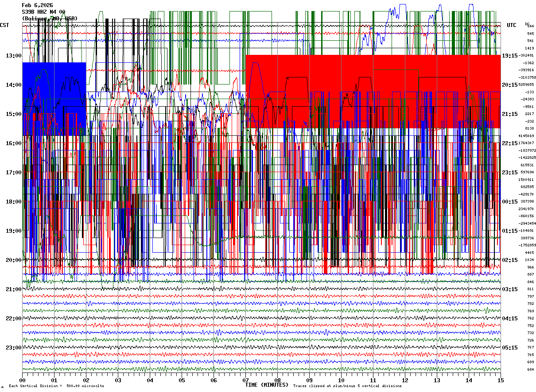Click the 00:15 UTC time label
Image resolution: width=536 pixels, height=392 pixels.
(x=510, y=202)
